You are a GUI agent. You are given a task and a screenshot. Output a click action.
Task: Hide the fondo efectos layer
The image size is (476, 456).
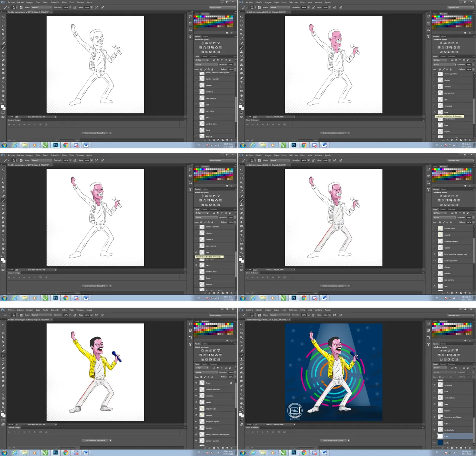click(x=434, y=430)
